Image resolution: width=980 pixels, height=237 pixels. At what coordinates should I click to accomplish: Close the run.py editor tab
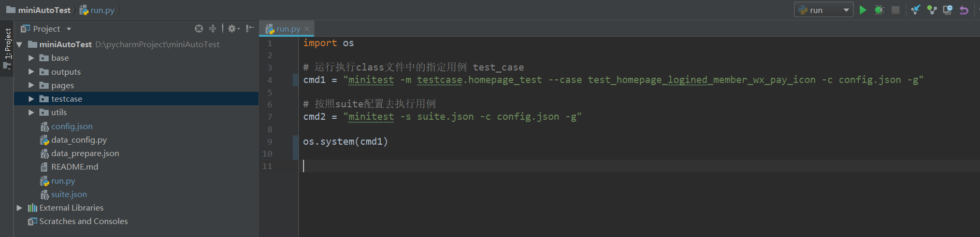(307, 29)
